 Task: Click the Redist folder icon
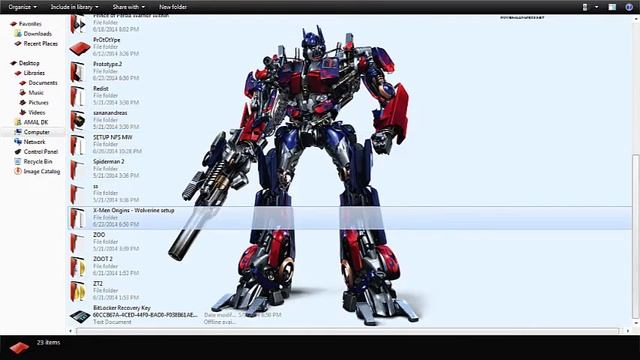(78, 96)
